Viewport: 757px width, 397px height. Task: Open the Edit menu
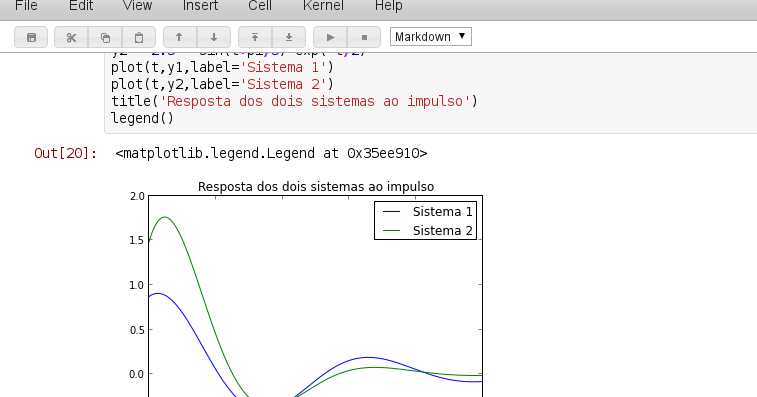81,6
